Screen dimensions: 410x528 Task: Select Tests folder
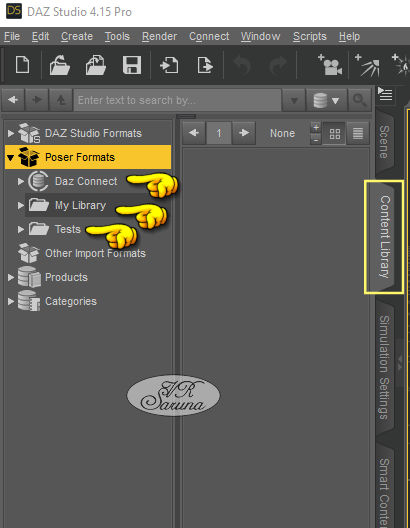[x=68, y=229]
